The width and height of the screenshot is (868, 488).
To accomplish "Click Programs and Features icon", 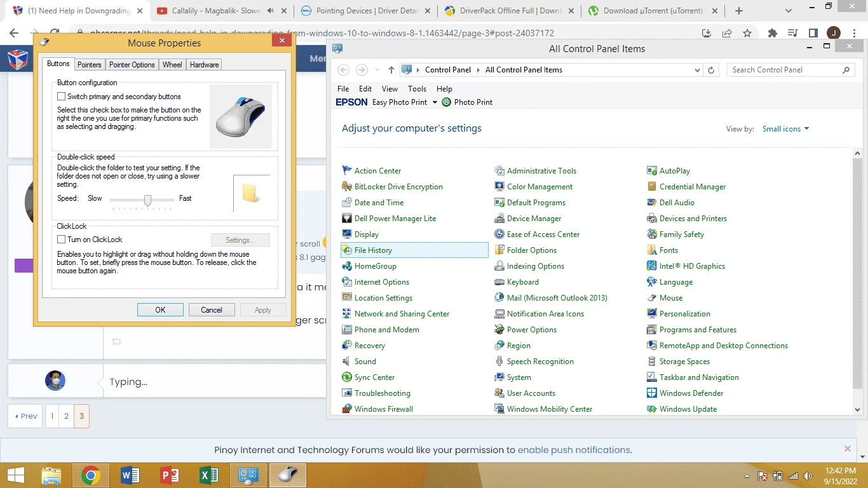I will [x=652, y=329].
